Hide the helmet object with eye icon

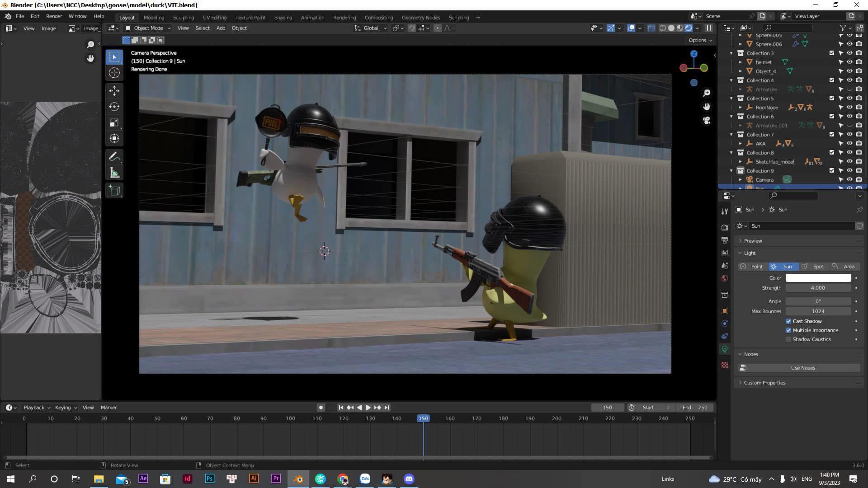(x=849, y=62)
